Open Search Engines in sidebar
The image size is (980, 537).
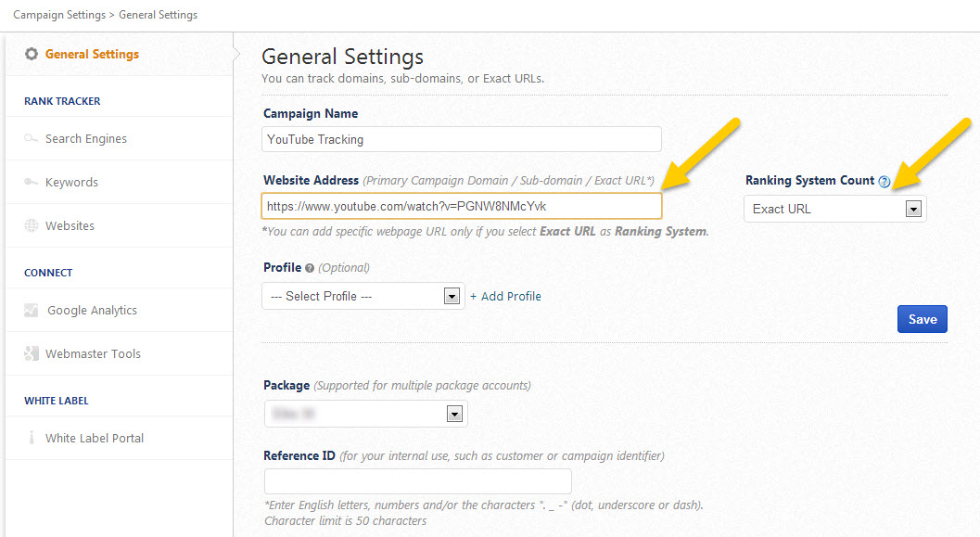coord(86,139)
